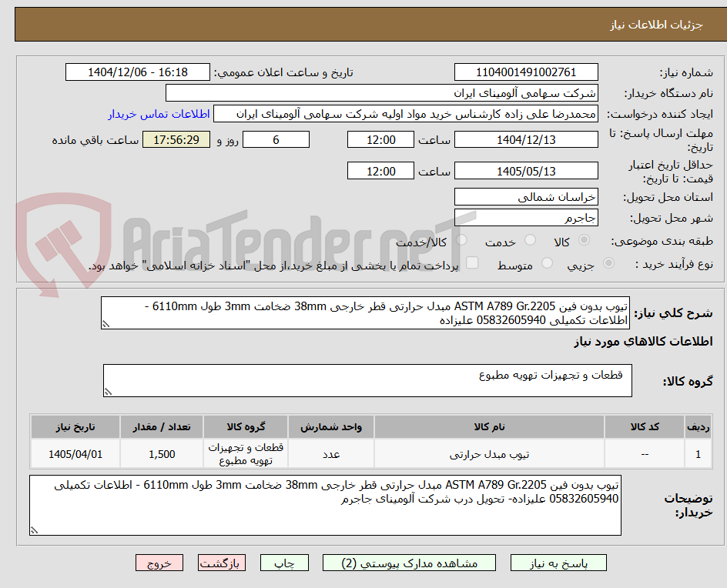Click the deadline time field 12:00 next to 1404/12/13
This screenshot has height=588, width=727.
380,139
